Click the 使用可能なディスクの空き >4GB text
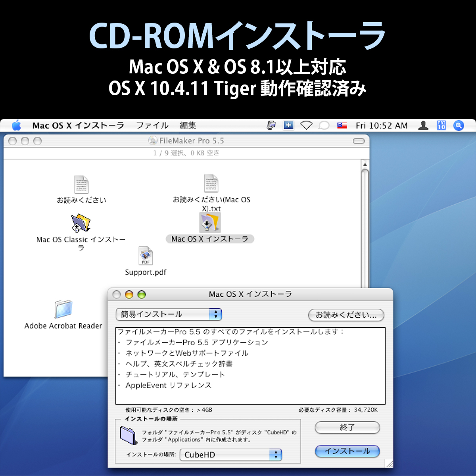Screen dimensions: 476x476 click(169, 410)
